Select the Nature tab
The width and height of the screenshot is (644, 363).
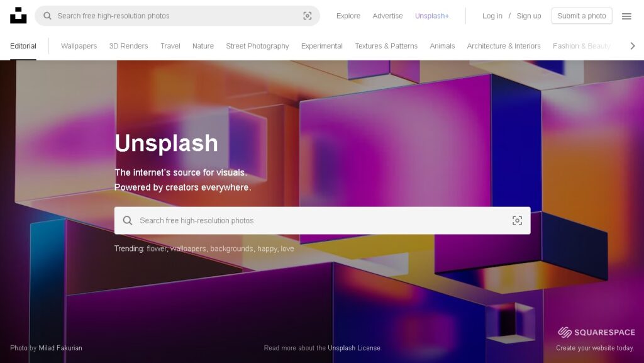click(203, 46)
